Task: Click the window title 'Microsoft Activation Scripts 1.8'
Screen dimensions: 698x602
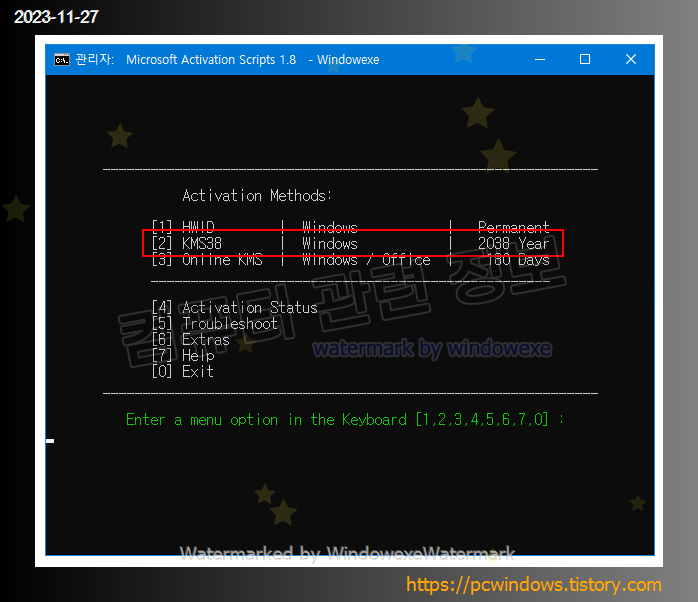Action: 211,60
